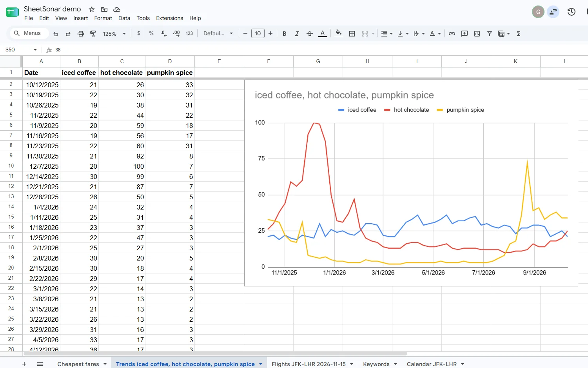Open the Default font dropdown
The image size is (588, 368).
pyautogui.click(x=218, y=34)
